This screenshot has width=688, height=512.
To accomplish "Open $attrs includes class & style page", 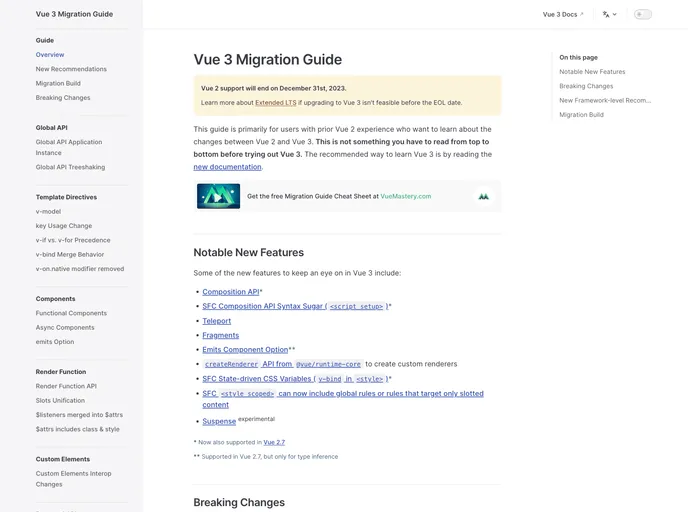I will tap(77, 429).
